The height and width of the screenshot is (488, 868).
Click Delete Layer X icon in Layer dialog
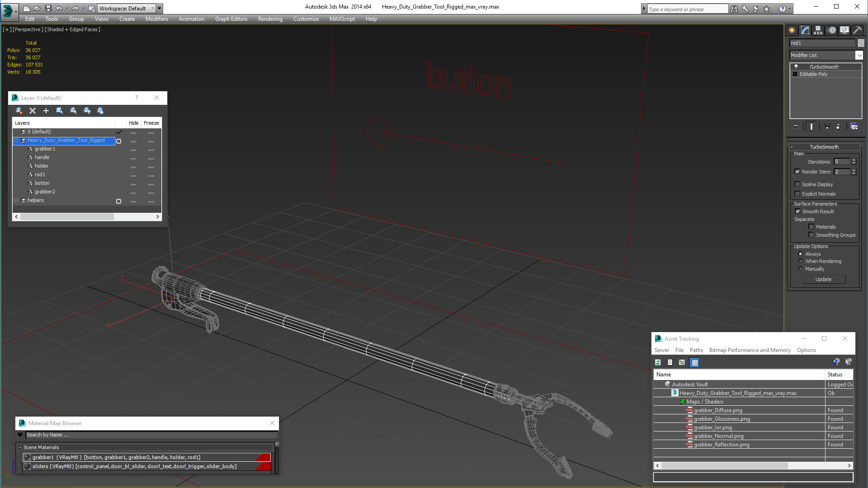(x=33, y=111)
